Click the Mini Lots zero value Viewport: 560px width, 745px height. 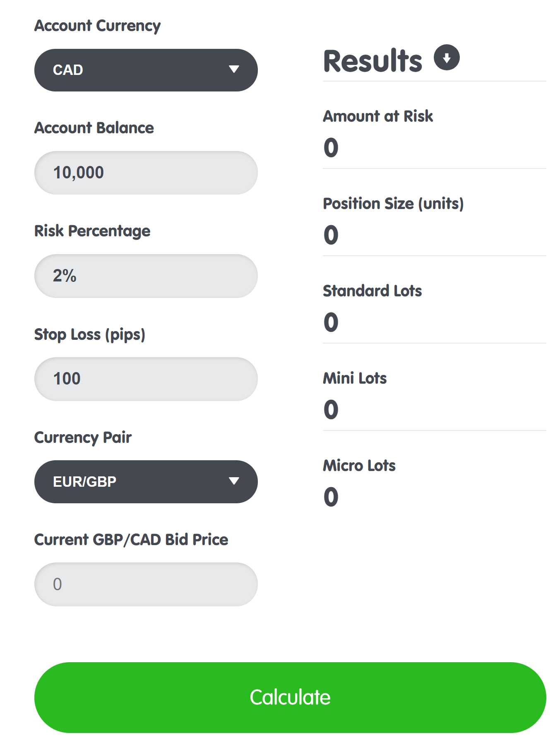point(329,409)
